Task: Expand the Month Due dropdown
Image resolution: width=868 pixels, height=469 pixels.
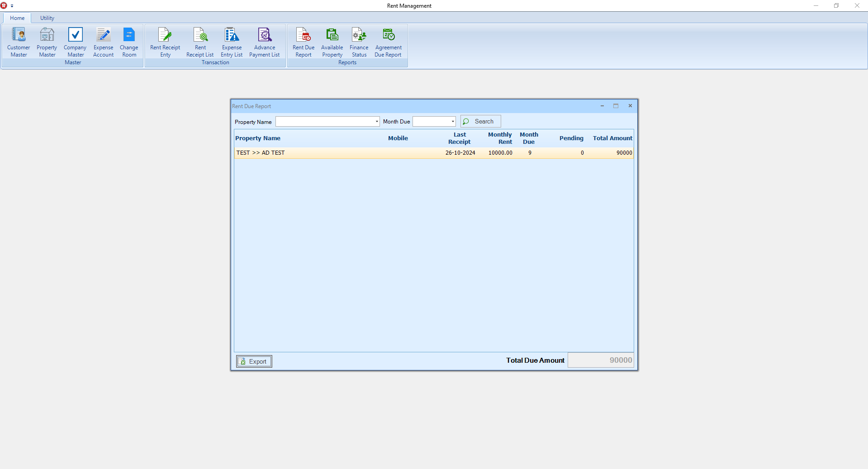Action: point(452,122)
